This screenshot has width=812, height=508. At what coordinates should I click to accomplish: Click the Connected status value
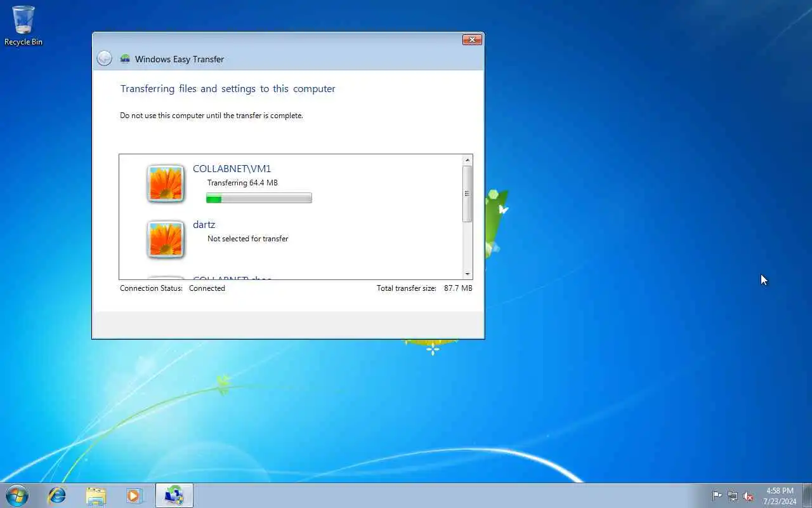(207, 288)
